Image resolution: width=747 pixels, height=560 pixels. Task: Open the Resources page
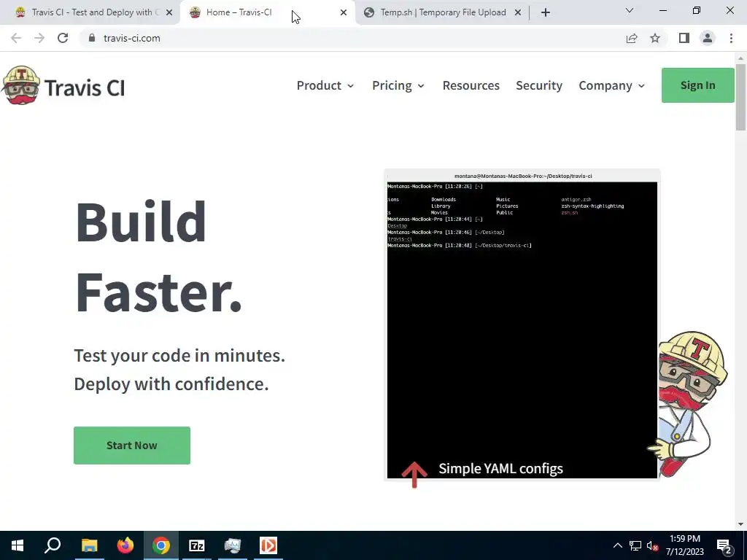(x=471, y=86)
